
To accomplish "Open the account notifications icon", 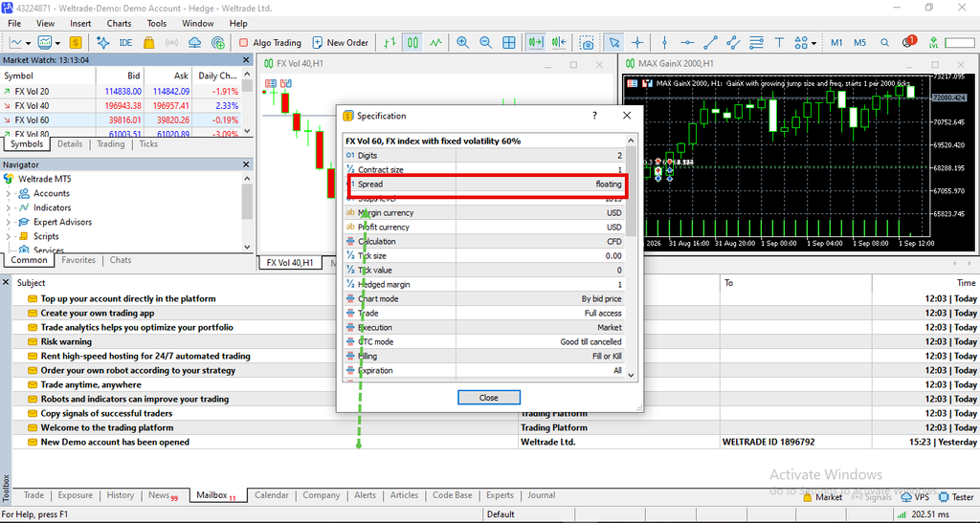I will 909,42.
